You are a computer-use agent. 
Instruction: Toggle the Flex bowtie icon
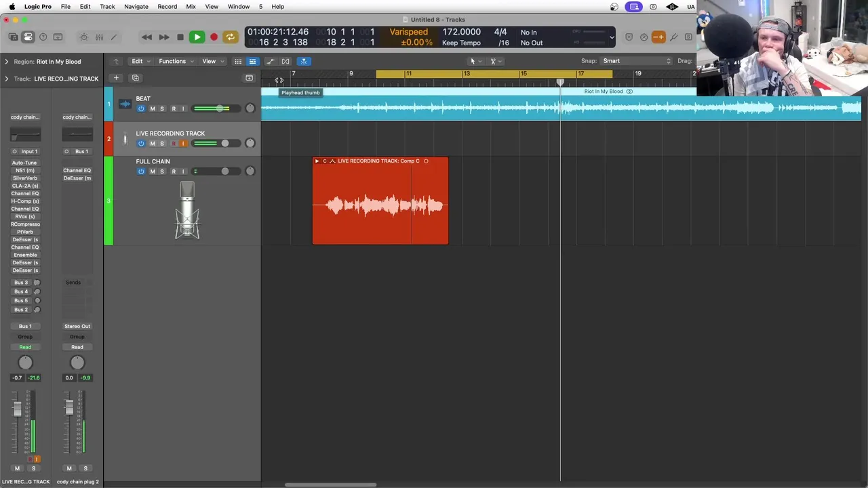click(x=285, y=61)
